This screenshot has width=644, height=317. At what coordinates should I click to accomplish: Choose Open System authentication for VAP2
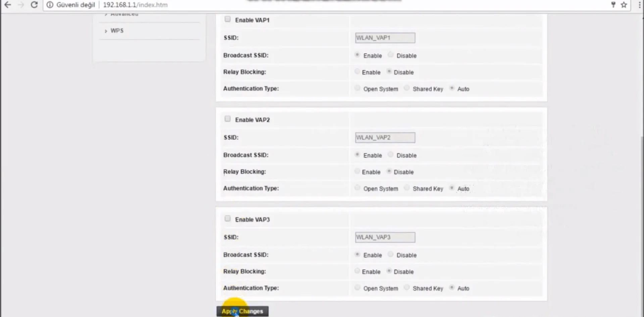[357, 188]
